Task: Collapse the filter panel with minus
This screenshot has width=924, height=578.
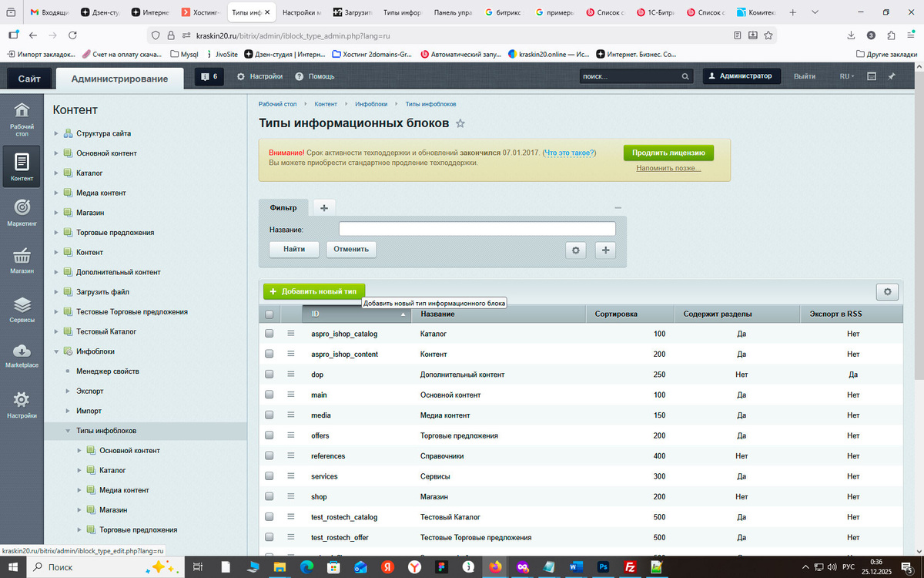Action: [x=618, y=207]
